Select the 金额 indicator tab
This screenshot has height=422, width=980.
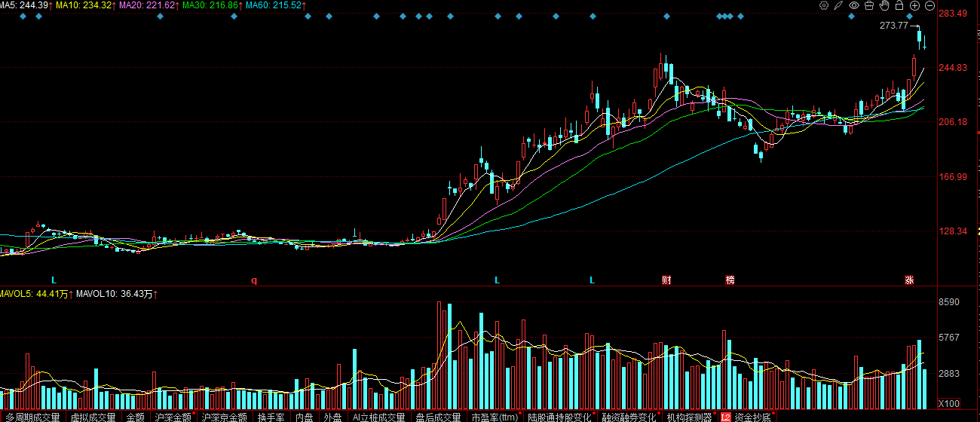click(x=135, y=417)
